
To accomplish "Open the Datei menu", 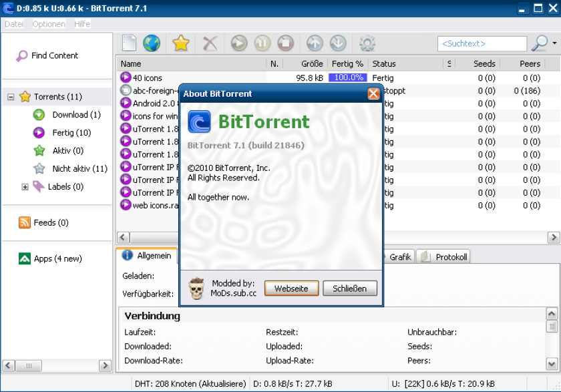I will coord(14,24).
